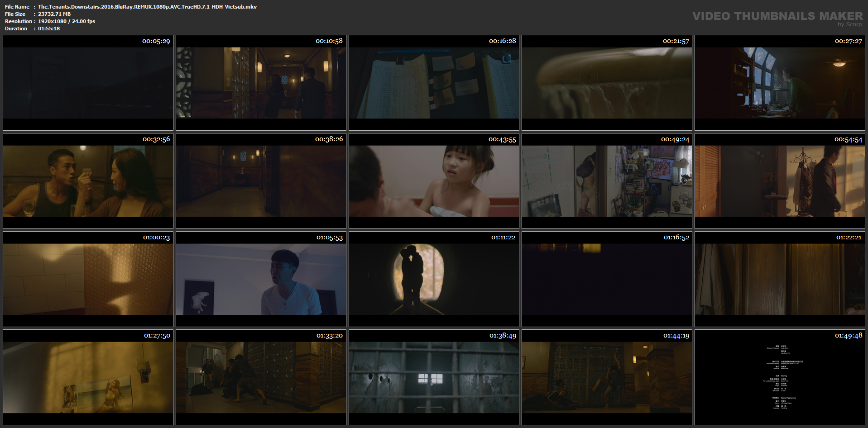Click the file size value 23732.71 MB
The height and width of the screenshot is (428, 868).
pos(54,14)
